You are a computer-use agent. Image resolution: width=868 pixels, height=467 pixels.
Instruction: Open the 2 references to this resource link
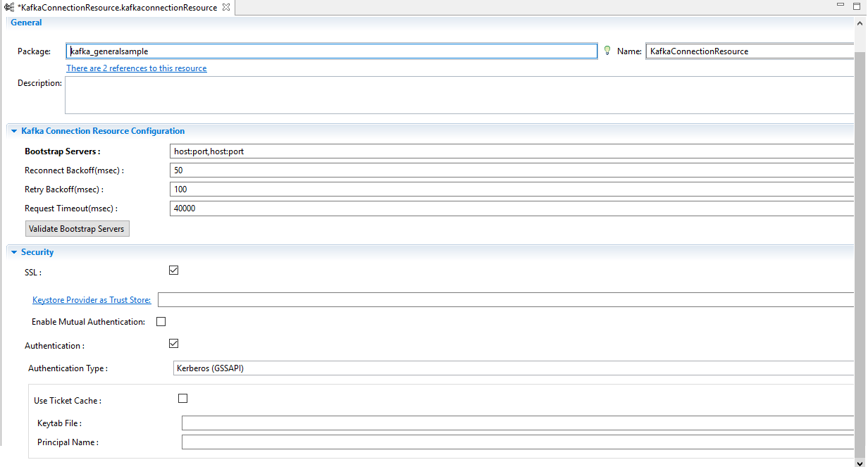coord(137,68)
